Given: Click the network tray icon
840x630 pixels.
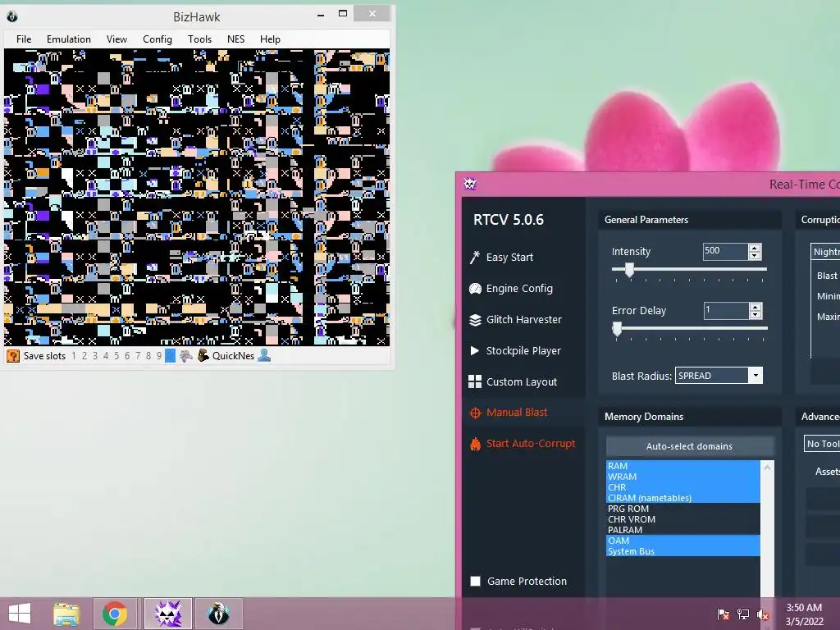Looking at the screenshot, I should tap(743, 614).
